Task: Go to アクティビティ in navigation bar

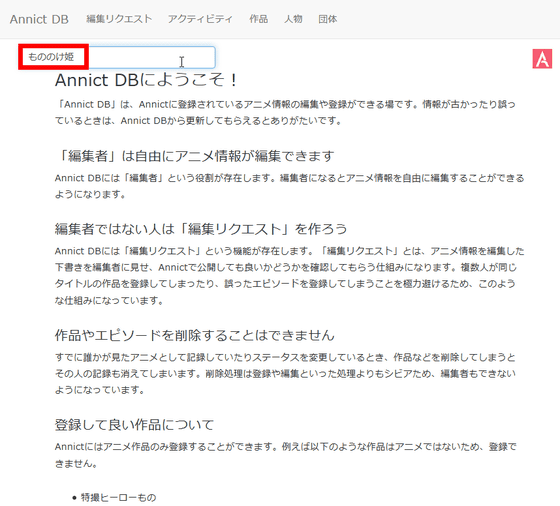Action: click(x=200, y=19)
